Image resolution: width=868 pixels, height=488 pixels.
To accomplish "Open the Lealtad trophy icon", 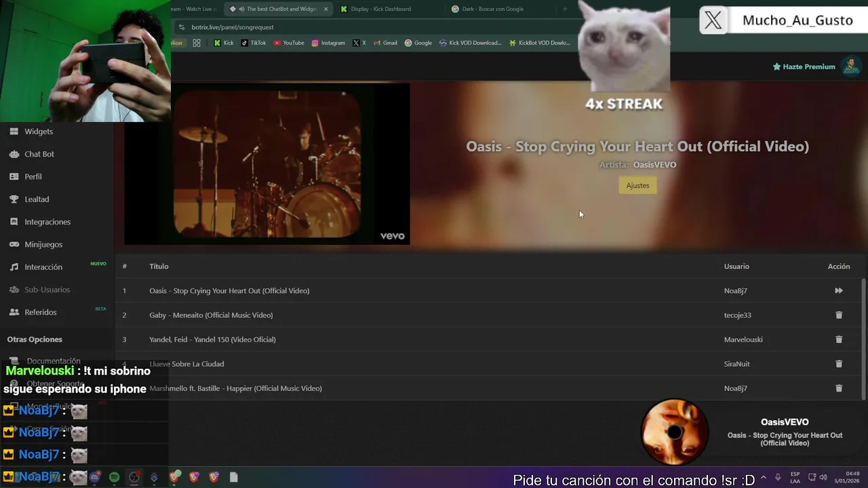I will 14,199.
